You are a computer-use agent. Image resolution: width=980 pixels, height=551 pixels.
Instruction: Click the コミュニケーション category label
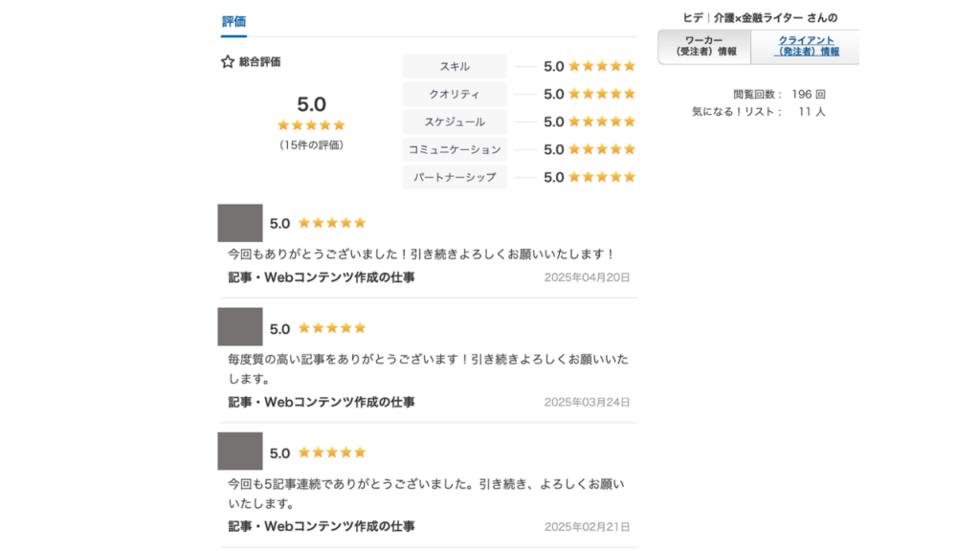pos(455,150)
